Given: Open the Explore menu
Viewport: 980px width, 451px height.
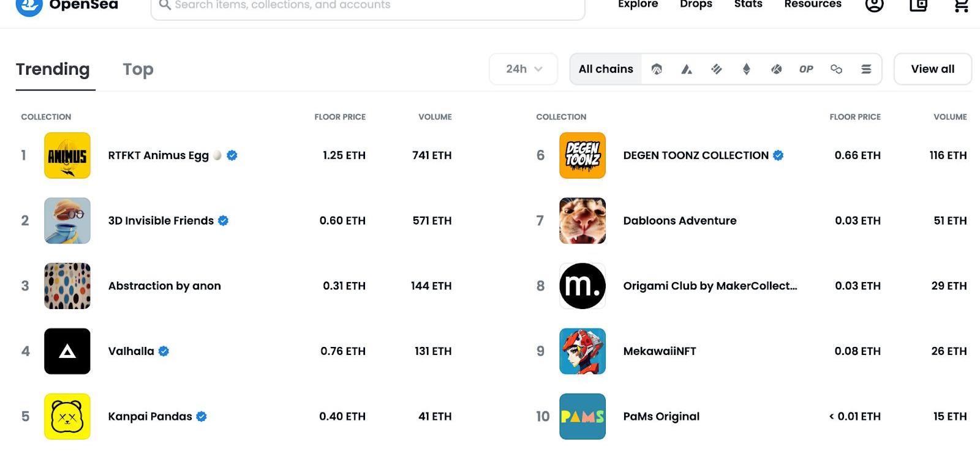Looking at the screenshot, I should (638, 4).
